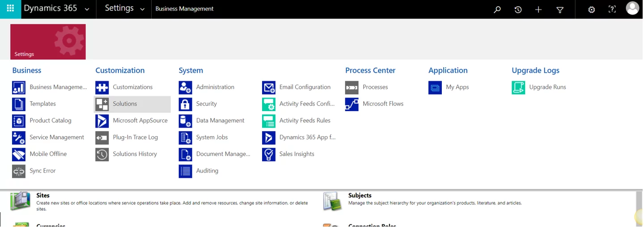Click the Upgrade Runs icon
This screenshot has height=227, width=644.
pyautogui.click(x=518, y=87)
